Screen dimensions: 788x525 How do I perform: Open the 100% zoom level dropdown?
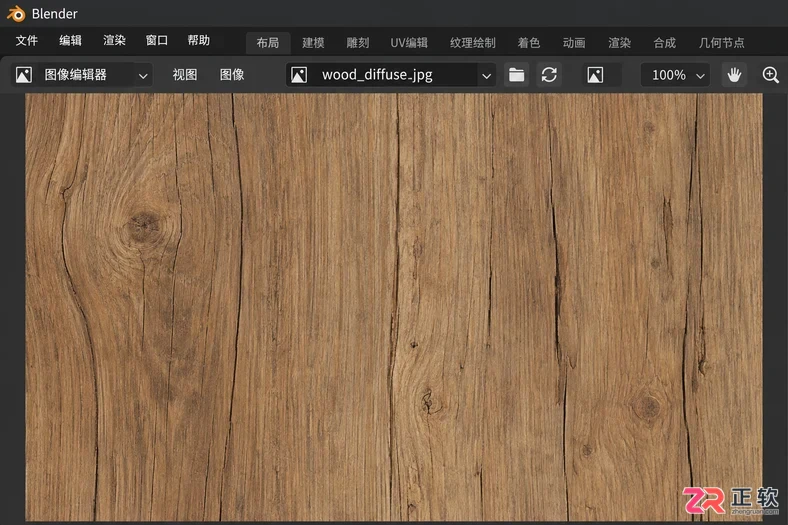coord(675,75)
